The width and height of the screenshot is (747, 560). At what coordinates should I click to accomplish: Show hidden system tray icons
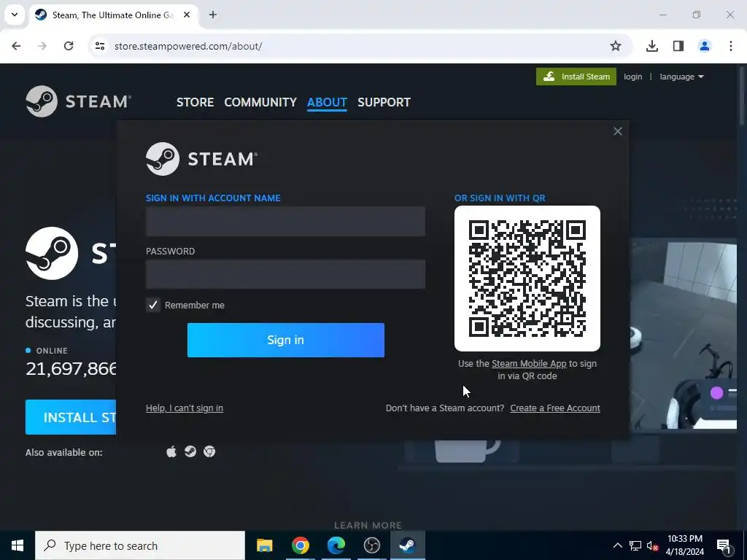[x=617, y=545]
